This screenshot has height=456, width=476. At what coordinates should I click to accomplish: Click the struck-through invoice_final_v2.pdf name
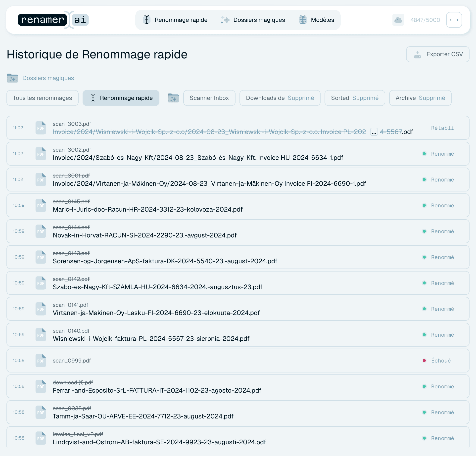click(x=78, y=434)
